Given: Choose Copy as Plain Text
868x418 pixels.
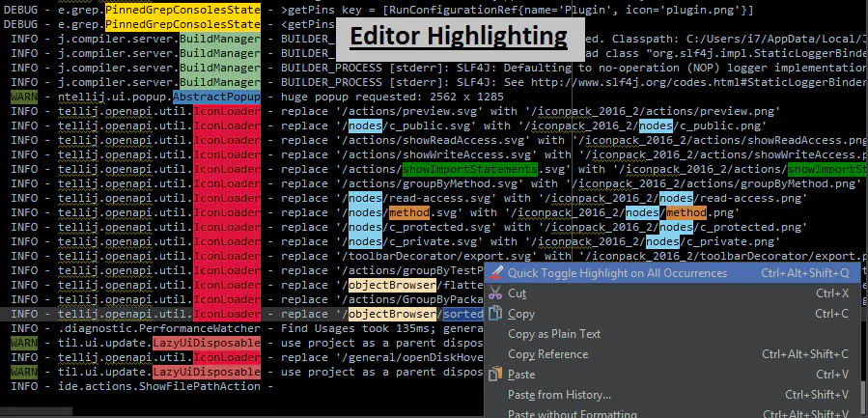Looking at the screenshot, I should pyautogui.click(x=554, y=334).
